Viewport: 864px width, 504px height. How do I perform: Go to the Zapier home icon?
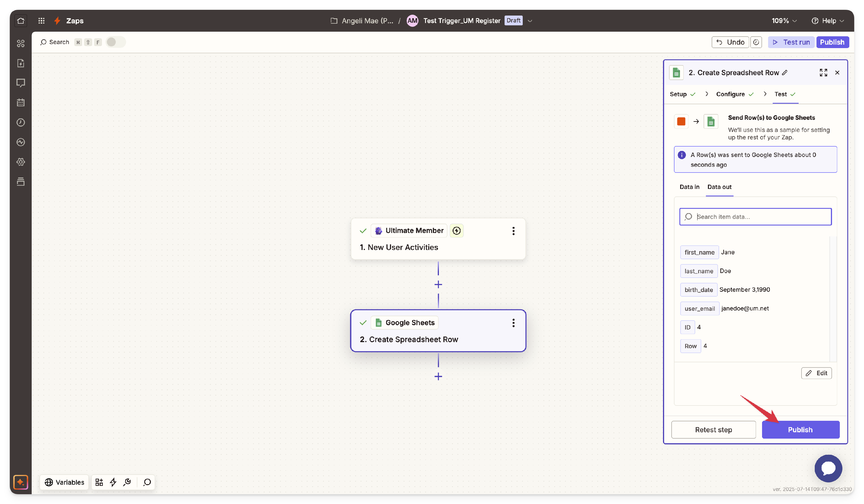tap(20, 20)
